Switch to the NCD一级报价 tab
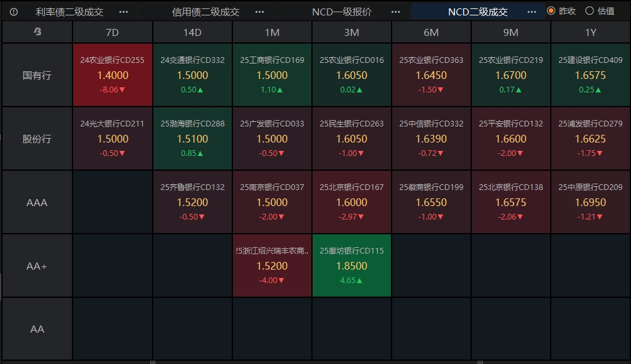Screen dimensions: 631x364 (341, 12)
